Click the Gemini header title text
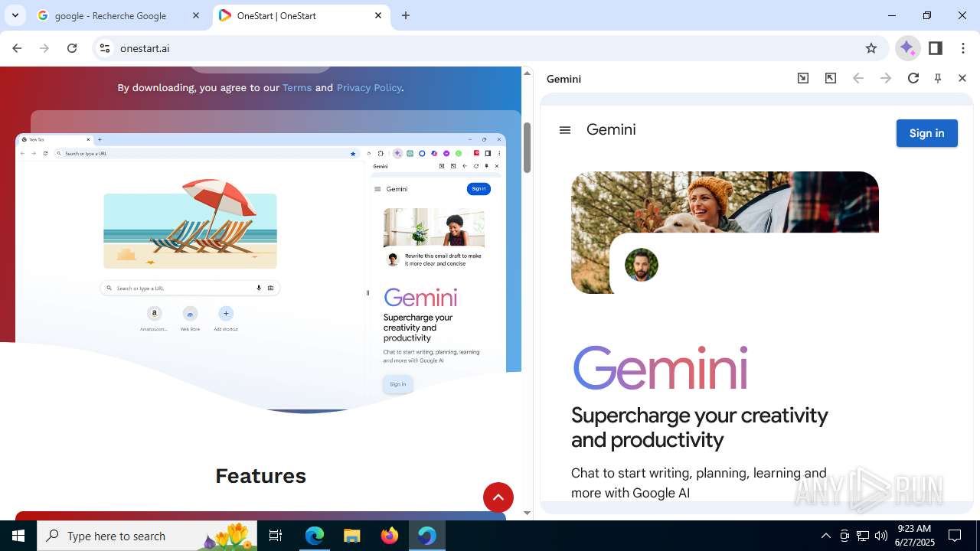The height and width of the screenshot is (551, 980). [x=611, y=129]
